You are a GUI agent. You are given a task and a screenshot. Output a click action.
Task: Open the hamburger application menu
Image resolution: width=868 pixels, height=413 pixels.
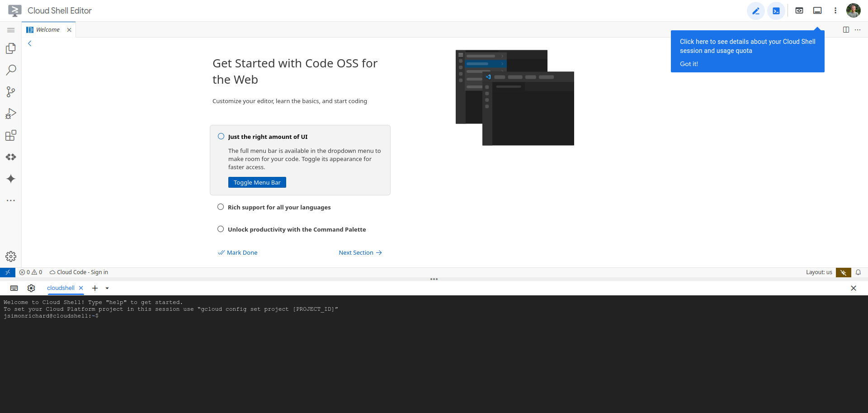pos(11,30)
